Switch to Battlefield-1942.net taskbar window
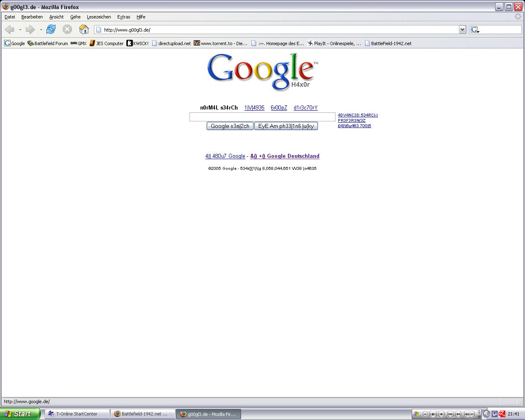 (x=143, y=414)
